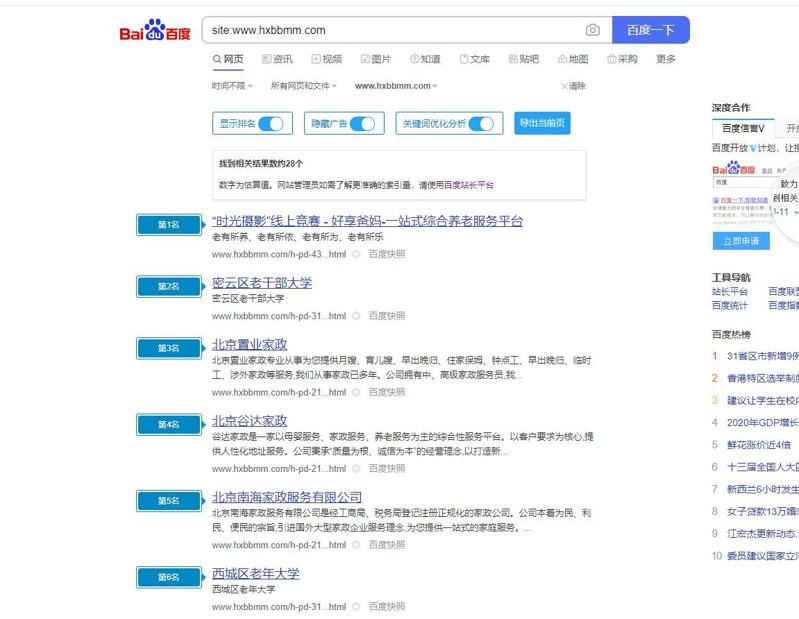Image resolution: width=799 pixels, height=619 pixels.
Task: Click circle icon after 北京谷达家政 URL
Action: [x=356, y=469]
